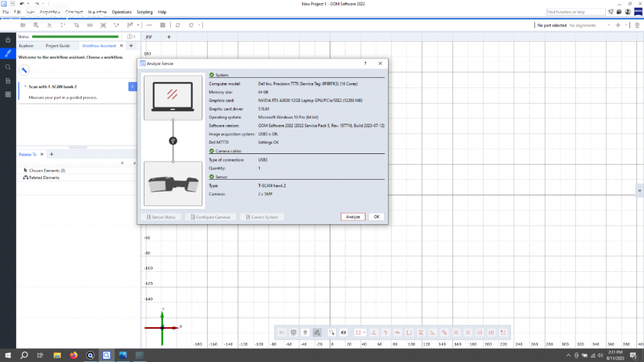Collapse the Scan with T-SCAN hawk 2 workflow
Image resolution: width=644 pixels, height=362 pixels.
pyautogui.click(x=25, y=86)
